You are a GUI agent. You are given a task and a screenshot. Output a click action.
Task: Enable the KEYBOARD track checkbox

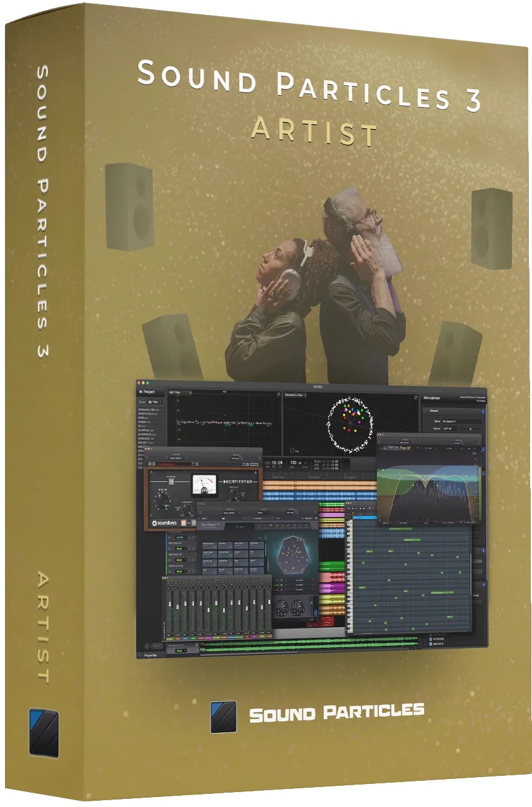click(x=430, y=639)
